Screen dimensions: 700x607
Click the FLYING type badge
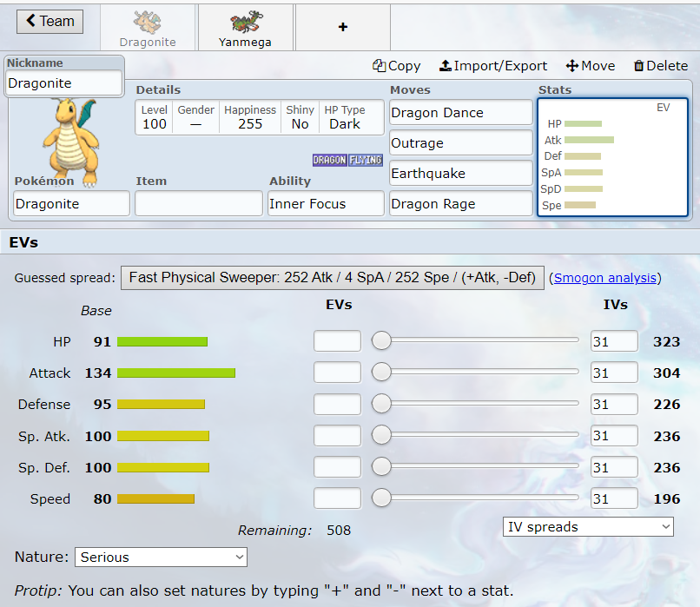366,160
